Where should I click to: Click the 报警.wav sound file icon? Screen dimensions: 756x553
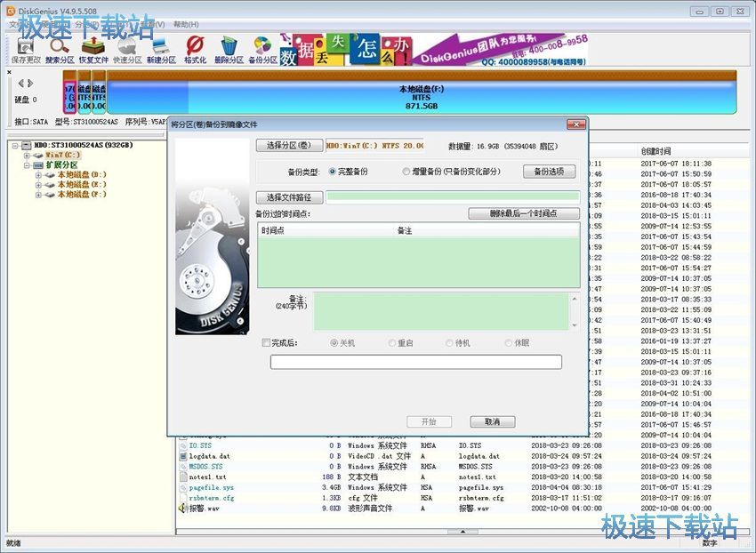[x=183, y=509]
